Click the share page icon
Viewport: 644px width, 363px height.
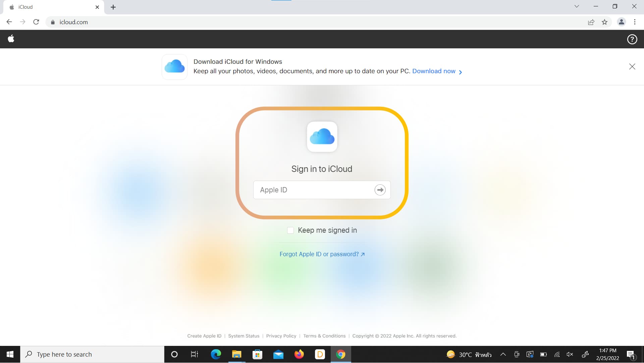click(591, 22)
